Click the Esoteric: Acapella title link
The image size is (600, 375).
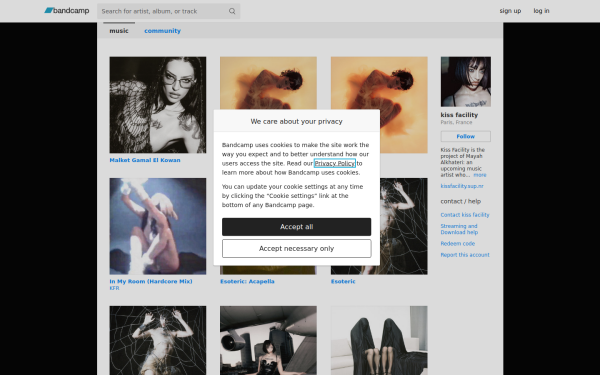247,281
